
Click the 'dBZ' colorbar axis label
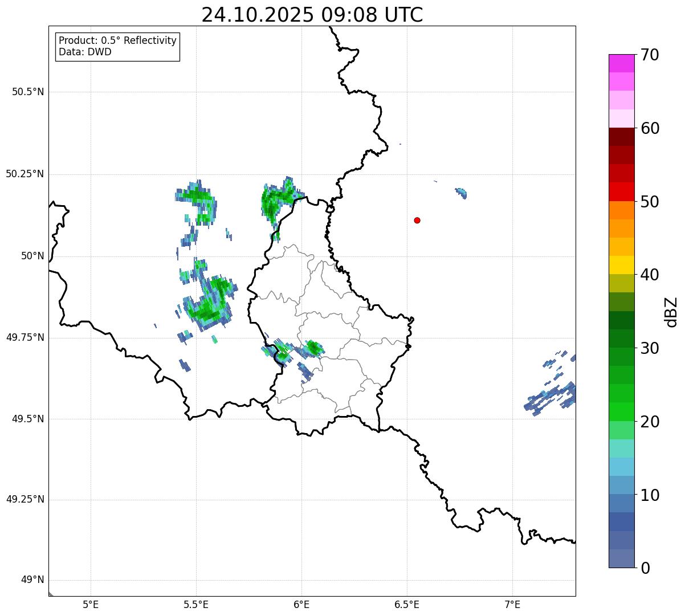point(671,312)
